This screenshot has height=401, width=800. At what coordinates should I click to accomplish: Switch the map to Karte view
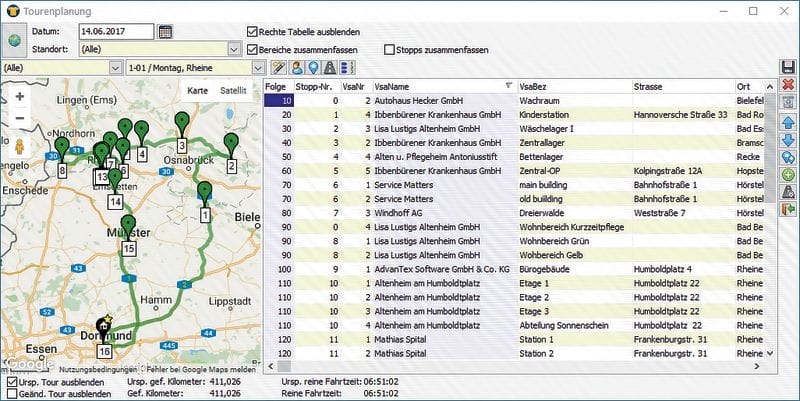tap(197, 91)
